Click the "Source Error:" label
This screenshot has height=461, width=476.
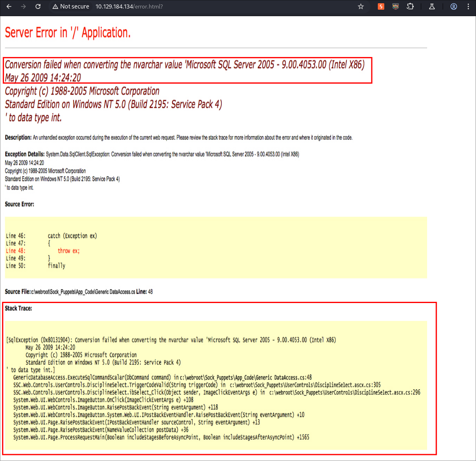19,204
